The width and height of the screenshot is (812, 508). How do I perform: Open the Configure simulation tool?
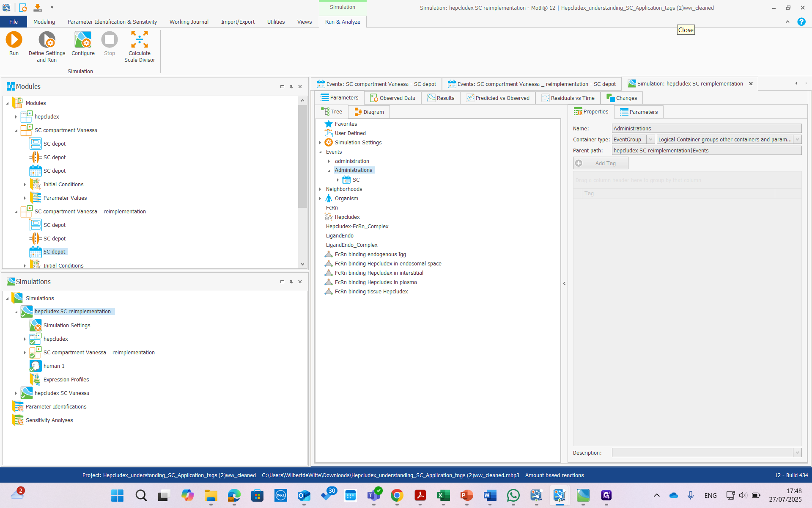(83, 40)
